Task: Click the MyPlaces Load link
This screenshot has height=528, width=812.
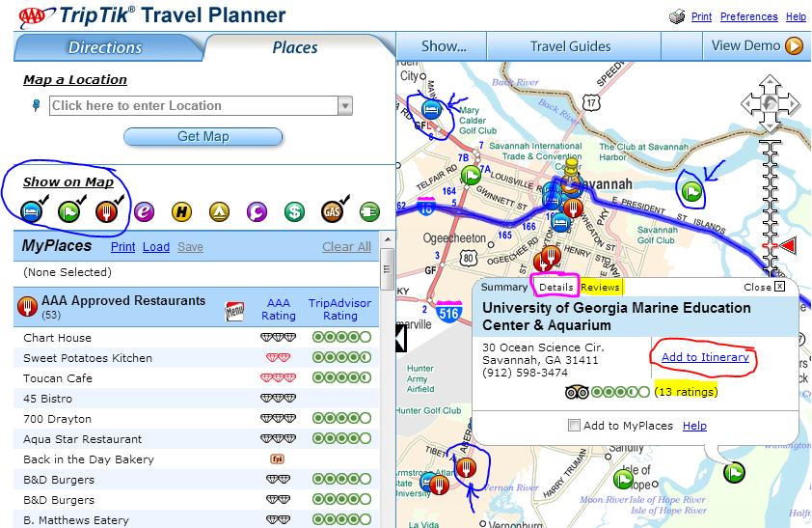Action: tap(156, 247)
